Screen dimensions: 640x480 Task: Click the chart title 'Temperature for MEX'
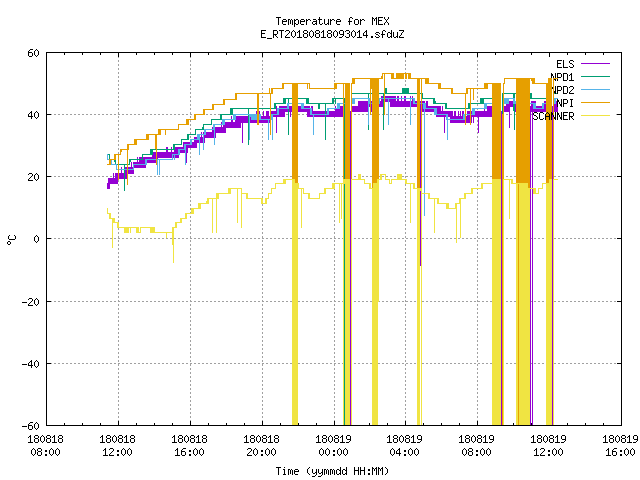pyautogui.click(x=332, y=21)
